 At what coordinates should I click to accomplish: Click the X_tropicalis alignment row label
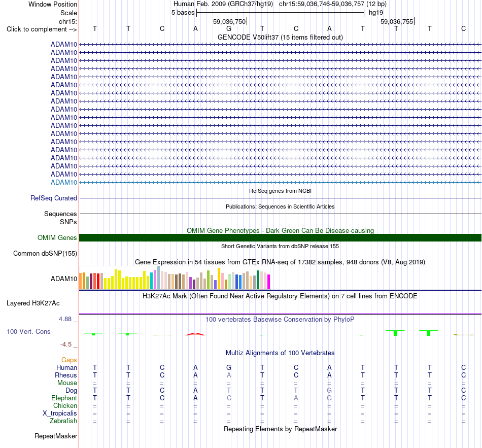pyautogui.click(x=60, y=413)
